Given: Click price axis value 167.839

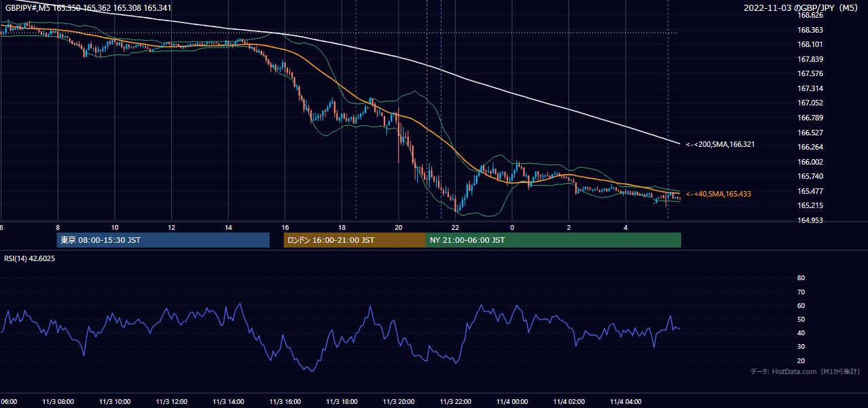Looking at the screenshot, I should (810, 59).
